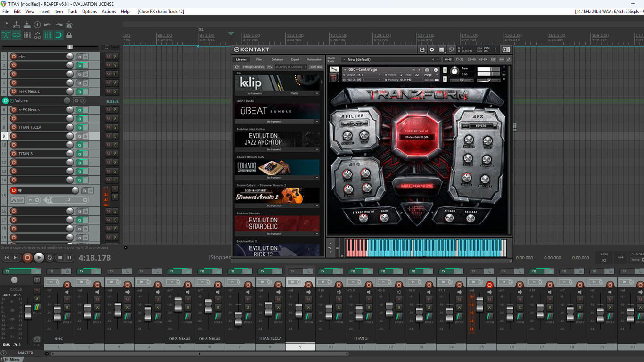Switch to Kontakt Files tab

click(x=259, y=59)
